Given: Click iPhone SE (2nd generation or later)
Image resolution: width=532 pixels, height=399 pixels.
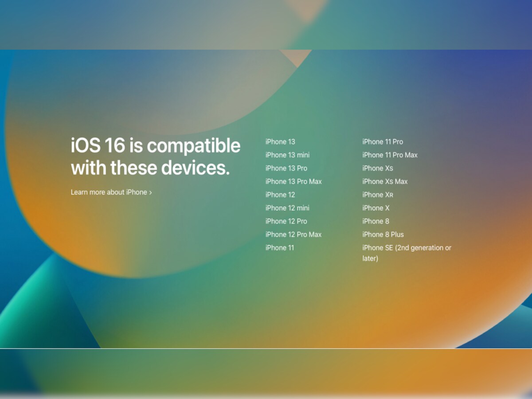Looking at the screenshot, I should (x=406, y=248).
